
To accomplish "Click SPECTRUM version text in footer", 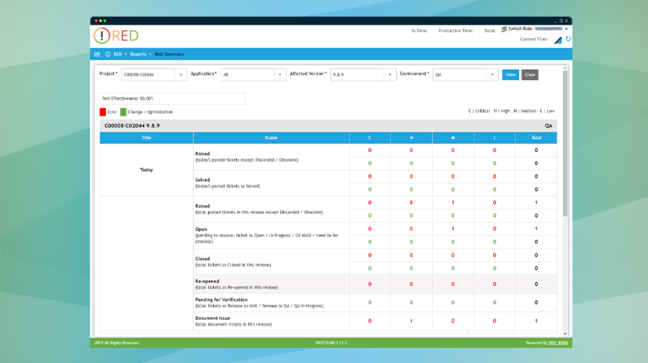I will (331, 343).
